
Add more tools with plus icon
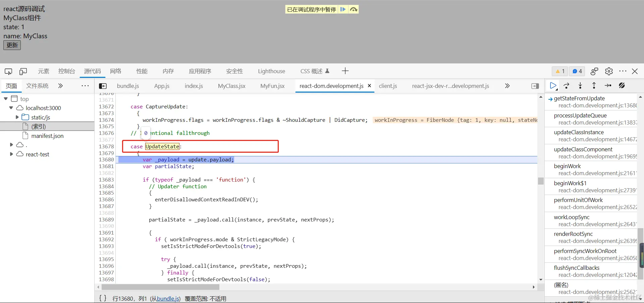click(345, 71)
